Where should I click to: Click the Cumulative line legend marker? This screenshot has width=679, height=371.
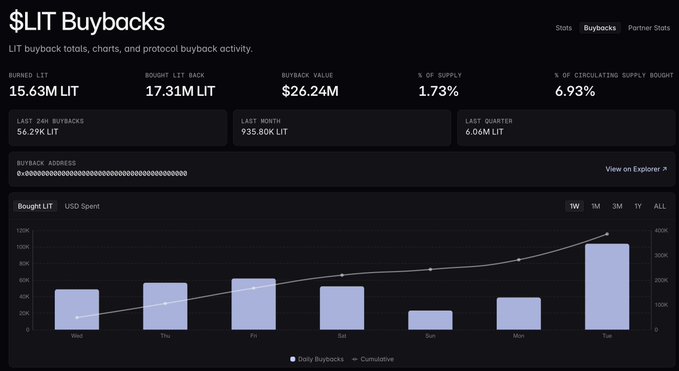[356, 359]
